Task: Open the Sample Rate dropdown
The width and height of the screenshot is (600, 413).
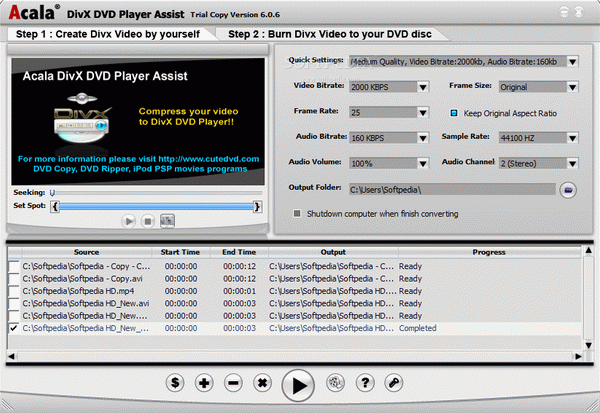Action: pos(572,138)
